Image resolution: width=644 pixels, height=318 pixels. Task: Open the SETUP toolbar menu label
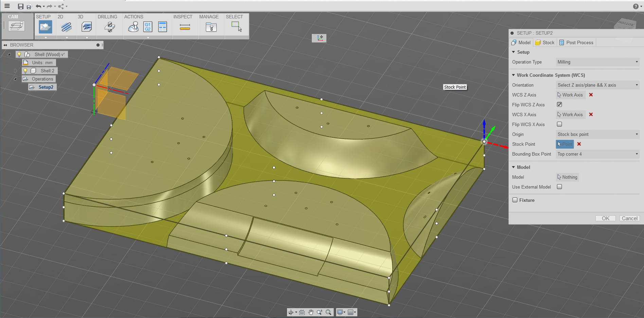[43, 17]
